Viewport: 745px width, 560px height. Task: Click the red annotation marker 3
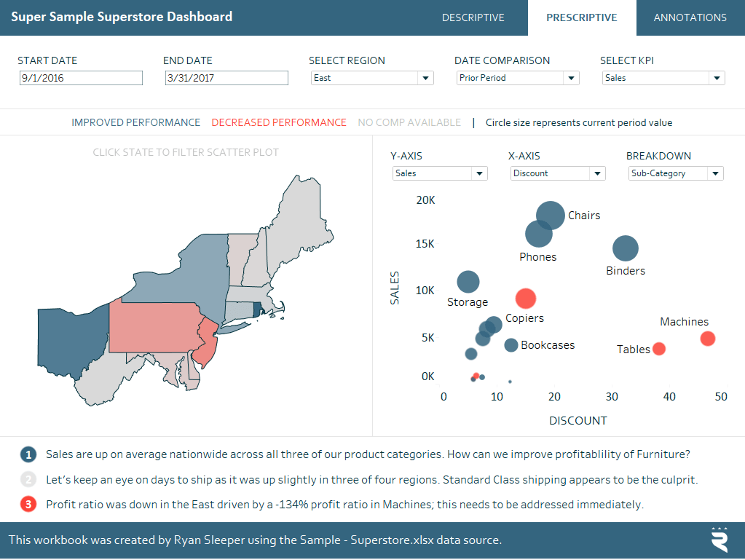[x=27, y=504]
